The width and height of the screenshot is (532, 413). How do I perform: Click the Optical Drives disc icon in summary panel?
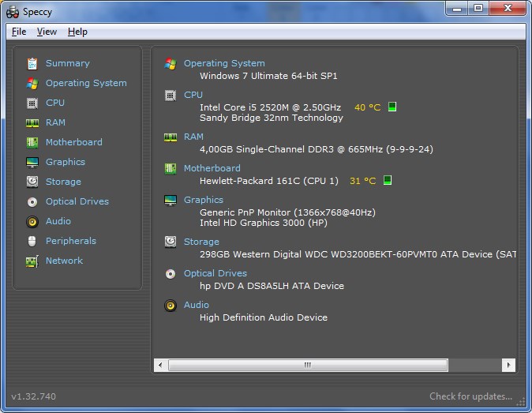tap(170, 274)
